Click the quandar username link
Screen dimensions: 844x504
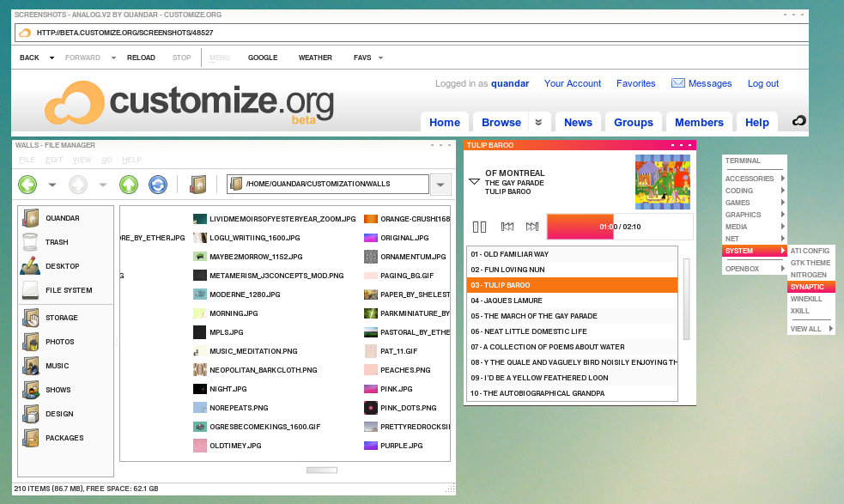510,83
